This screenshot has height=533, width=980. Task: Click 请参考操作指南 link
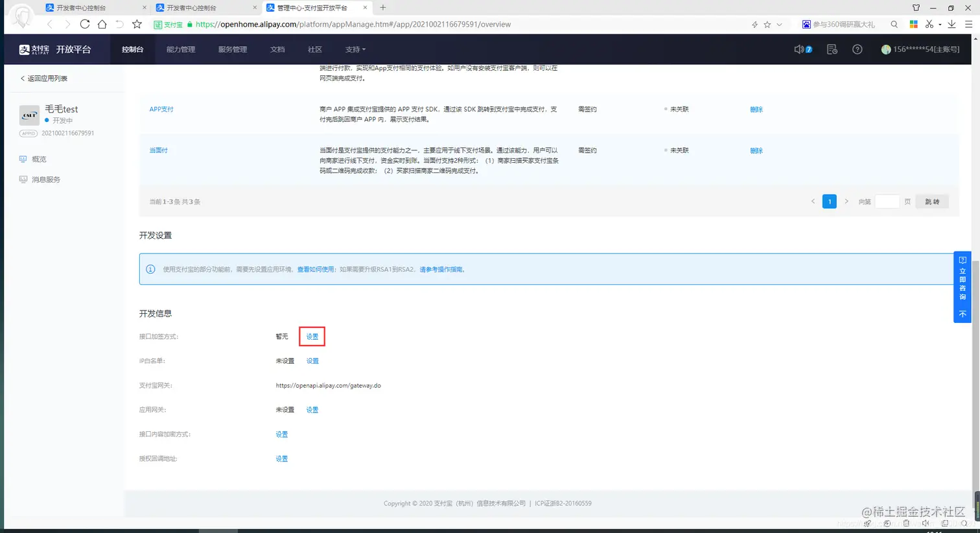click(x=441, y=269)
